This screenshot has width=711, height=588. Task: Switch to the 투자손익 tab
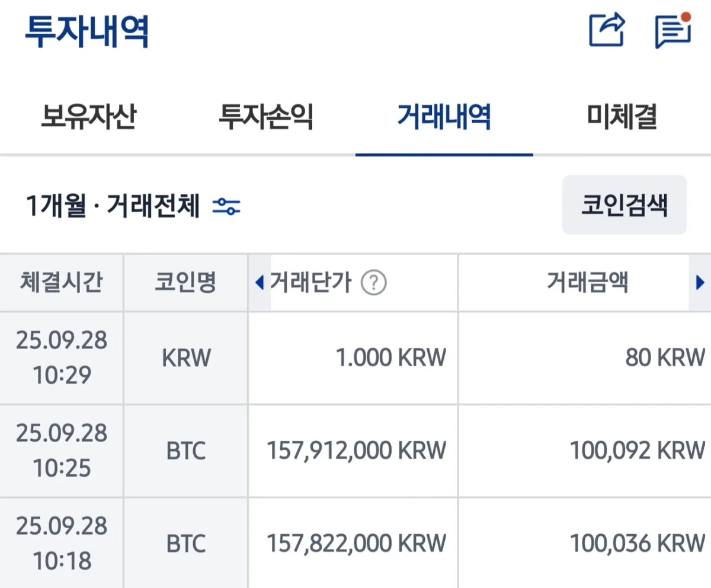pyautogui.click(x=266, y=117)
